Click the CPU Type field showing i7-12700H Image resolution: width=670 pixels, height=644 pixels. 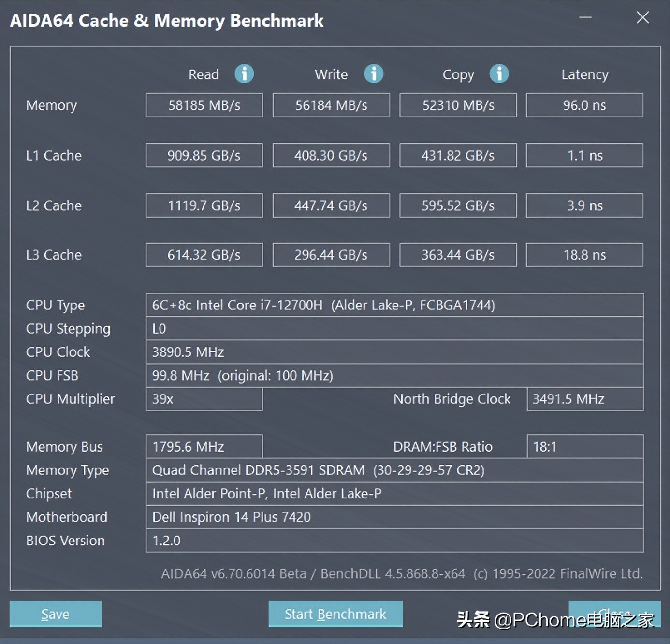(394, 305)
